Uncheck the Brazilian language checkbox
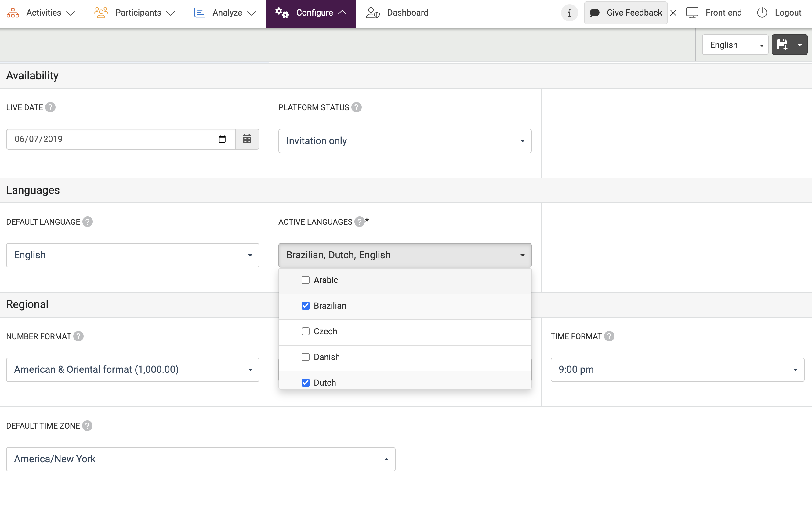 305,306
